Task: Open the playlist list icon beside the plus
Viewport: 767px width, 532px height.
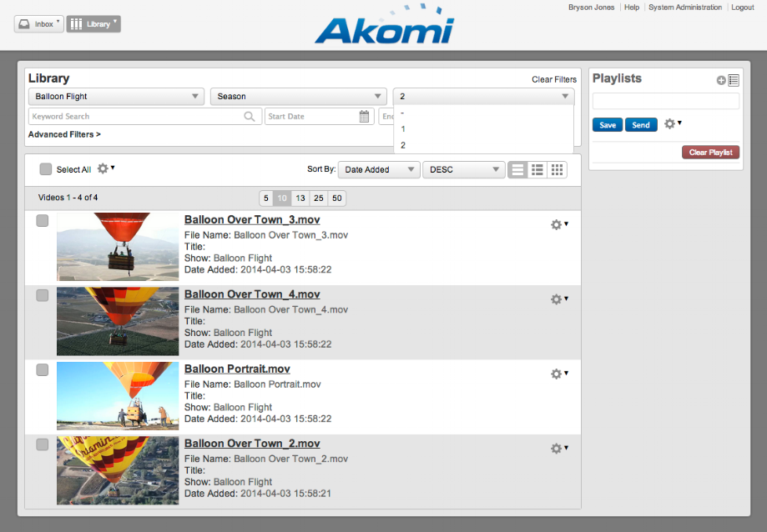Action: click(733, 79)
